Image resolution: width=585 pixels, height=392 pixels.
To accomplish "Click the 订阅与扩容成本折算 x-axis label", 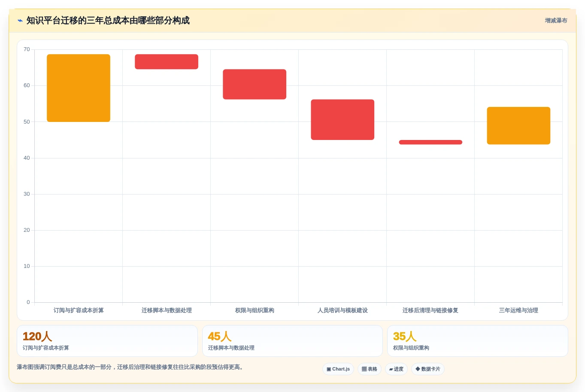I will click(x=79, y=310).
